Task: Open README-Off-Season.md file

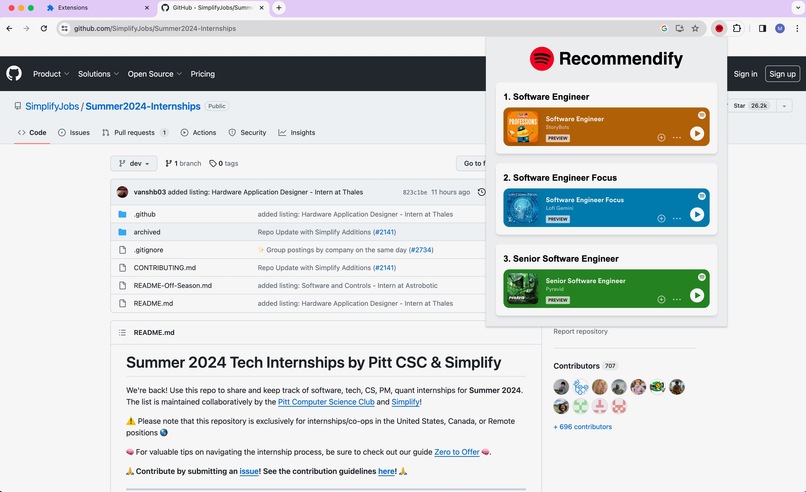Action: (173, 286)
